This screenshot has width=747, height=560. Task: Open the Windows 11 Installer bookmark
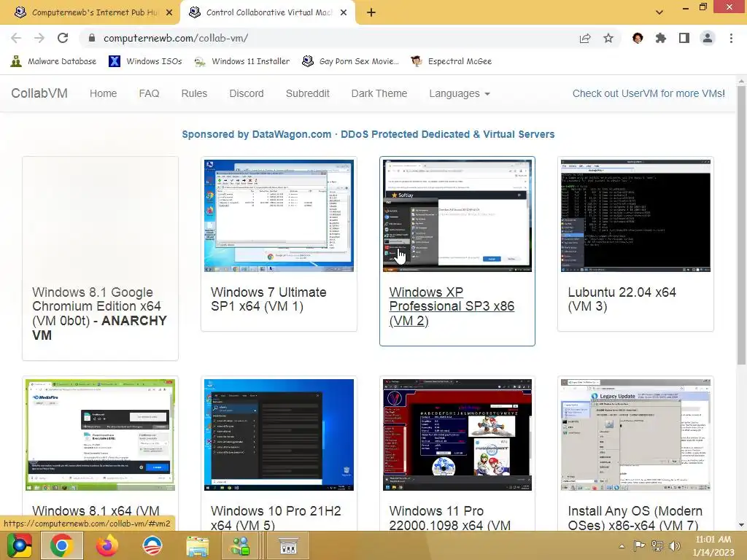(x=242, y=61)
